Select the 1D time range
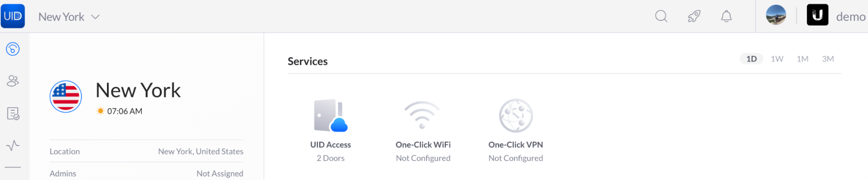Viewport: 868px width, 180px height. 751,59
